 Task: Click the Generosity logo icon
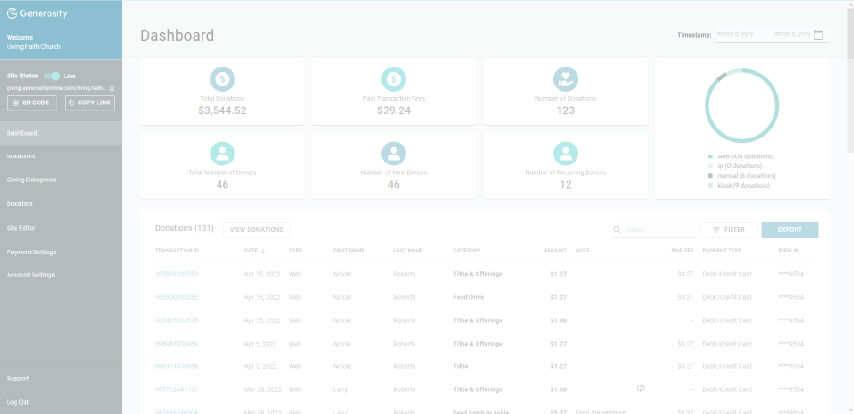[x=13, y=16]
